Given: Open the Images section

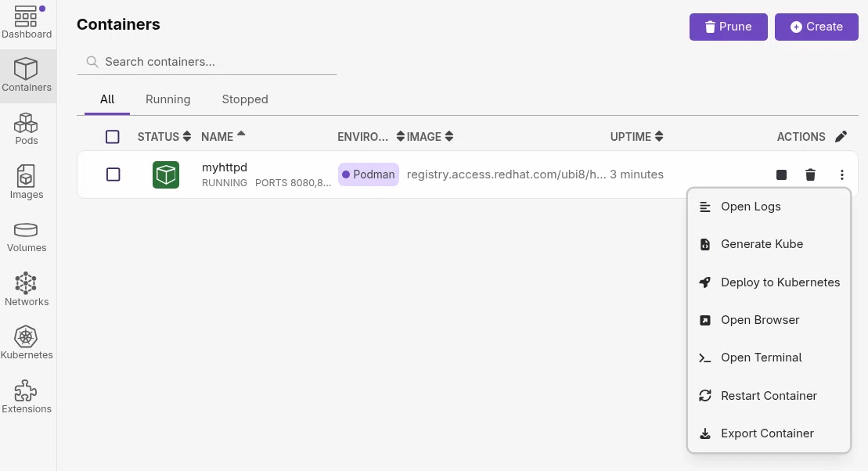Looking at the screenshot, I should [27, 182].
